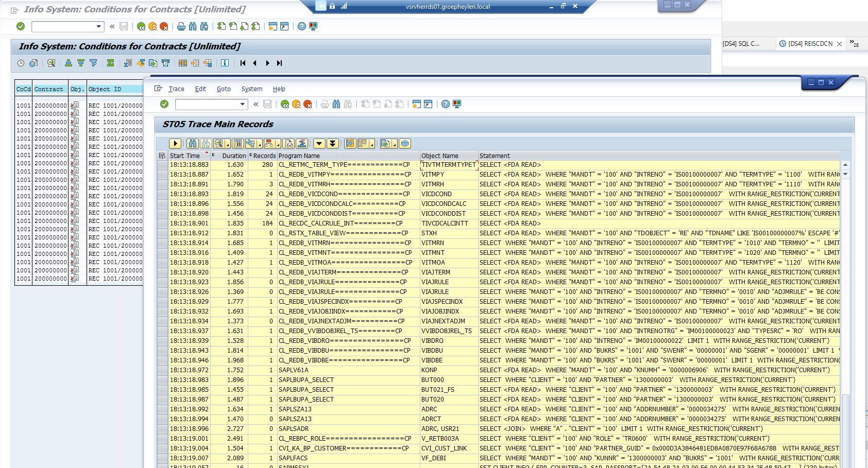Click the Change Layout grid icon in Info System
The height and width of the screenshot is (468, 868).
click(183, 63)
